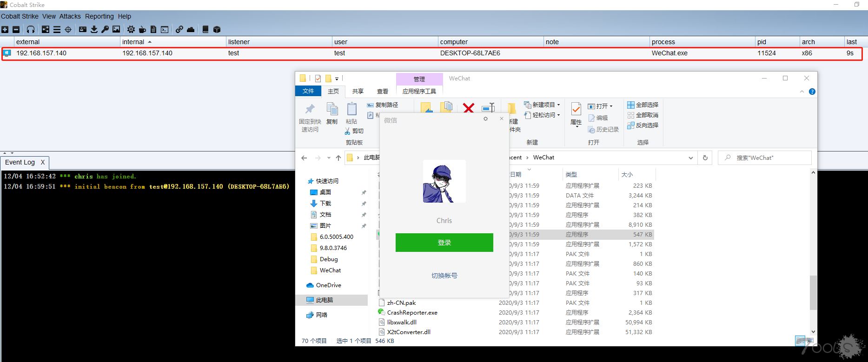Close the Event Log tab X

click(x=43, y=162)
